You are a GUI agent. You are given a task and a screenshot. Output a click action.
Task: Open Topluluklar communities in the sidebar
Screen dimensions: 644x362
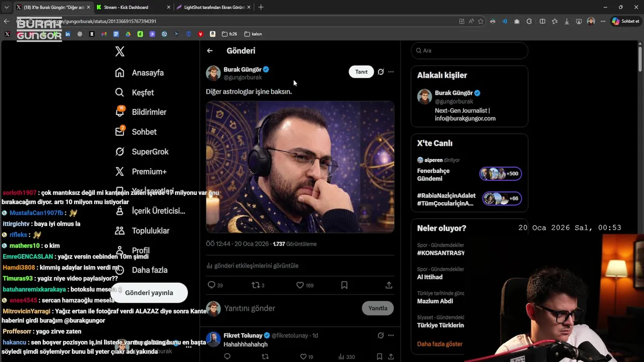[142, 231]
